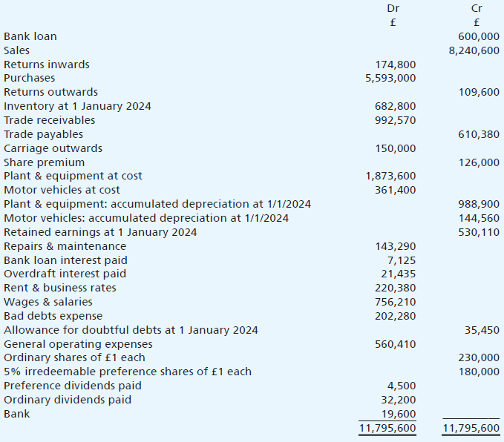Click the Wages & salaries label
The height and width of the screenshot is (442, 504).
pyautogui.click(x=48, y=302)
